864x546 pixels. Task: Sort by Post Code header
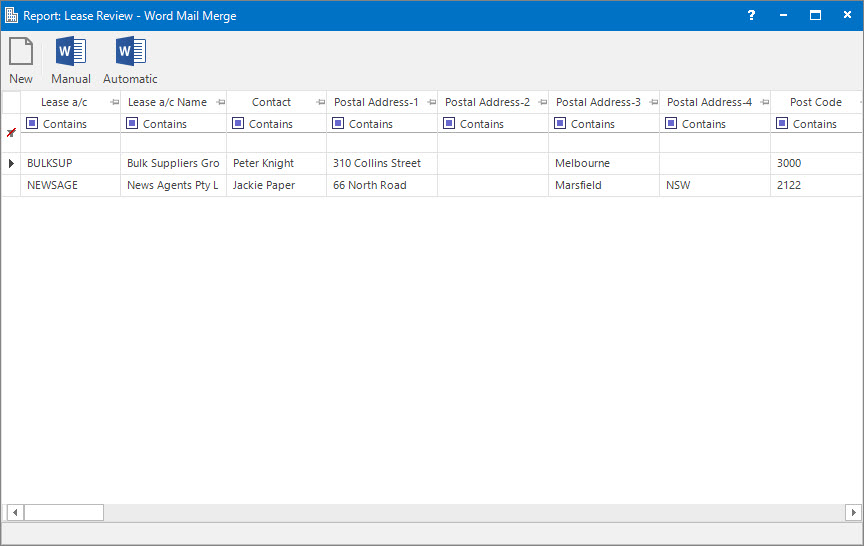tap(816, 102)
